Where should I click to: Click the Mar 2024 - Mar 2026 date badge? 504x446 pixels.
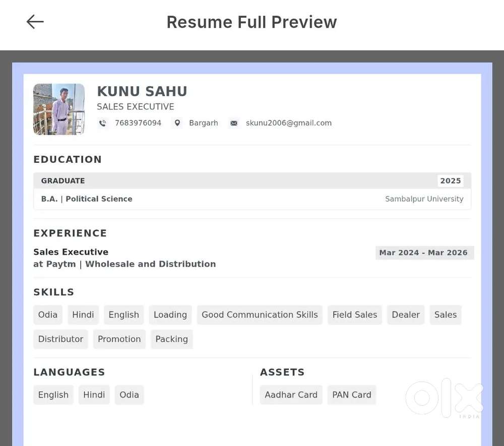click(x=423, y=252)
